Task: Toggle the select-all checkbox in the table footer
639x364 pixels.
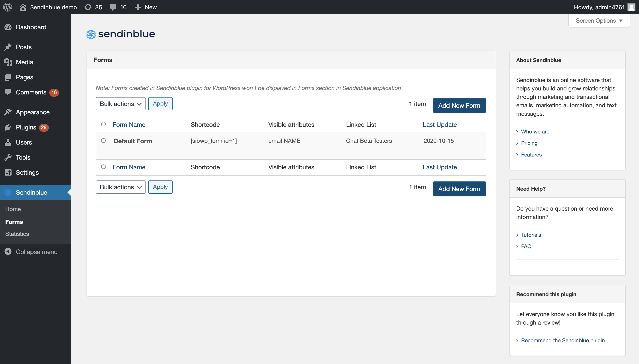Action: pos(103,167)
